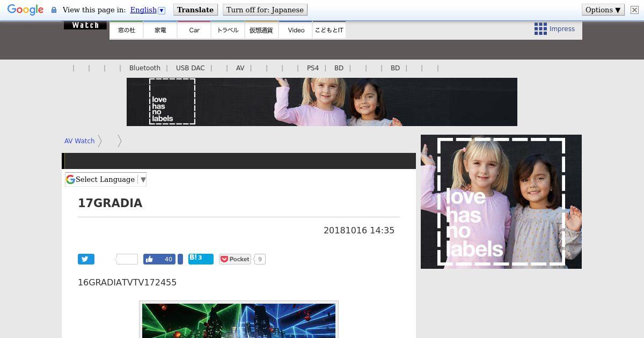Image resolution: width=644 pixels, height=338 pixels.
Task: Click the Pocket count bubble showing 9
Action: pyautogui.click(x=260, y=259)
